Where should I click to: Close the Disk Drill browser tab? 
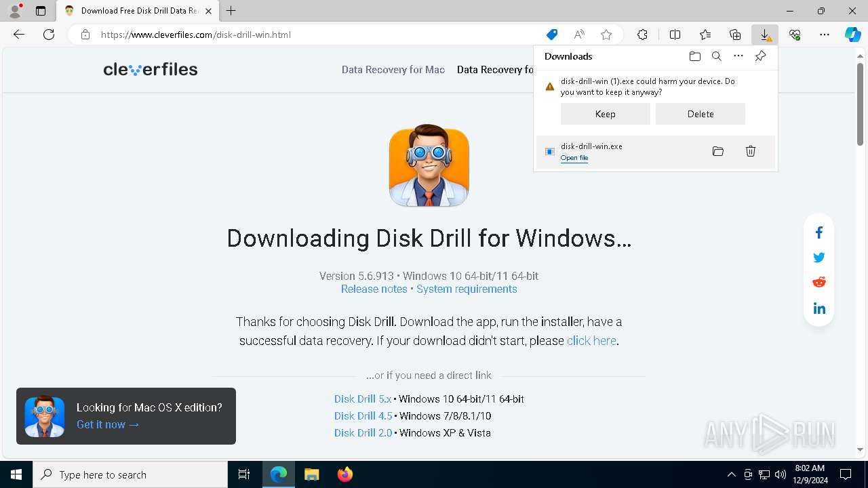[209, 11]
